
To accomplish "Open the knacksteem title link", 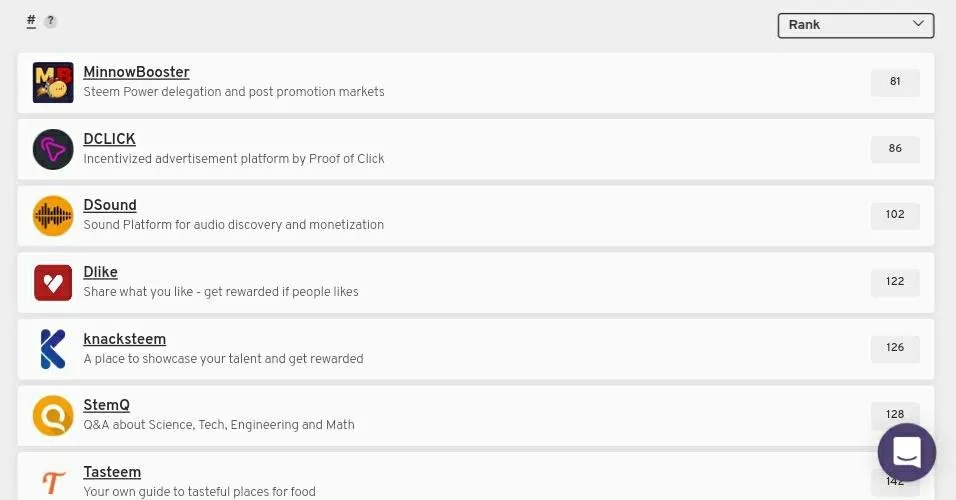I will (124, 339).
